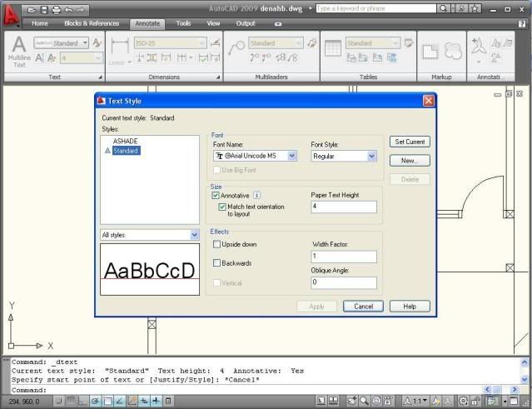The height and width of the screenshot is (409, 532).
Task: Click the Favorites star icon
Action: tap(475, 8)
